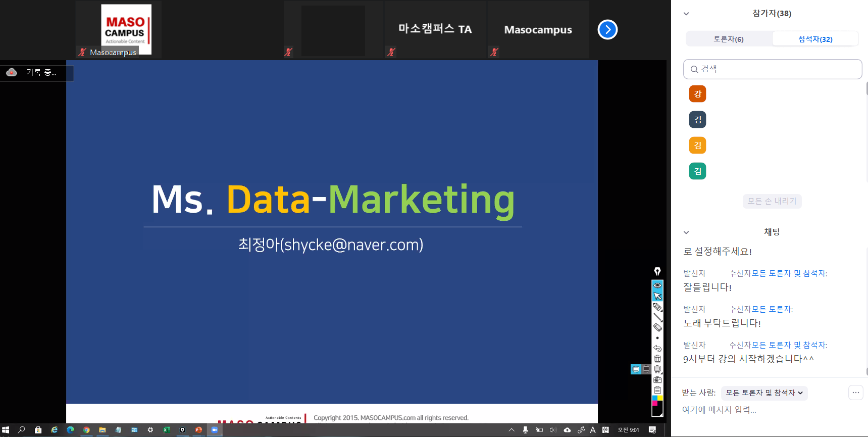
Task: Collapse the 참가자(38) participants panel
Action: click(x=686, y=14)
